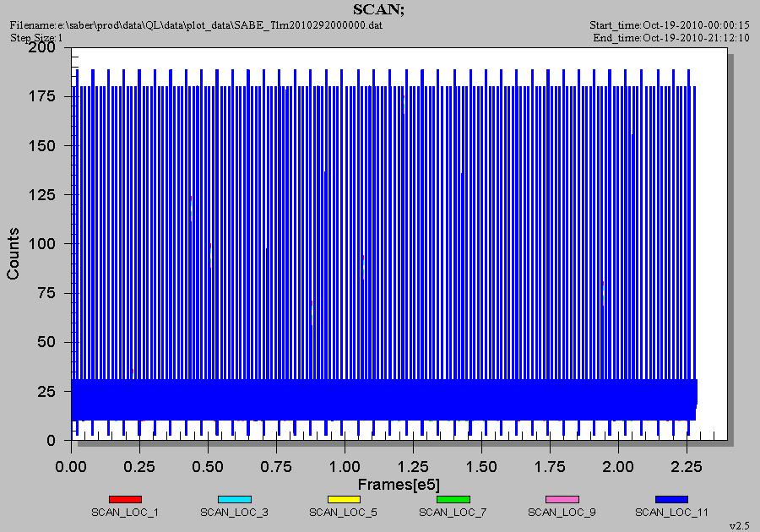Click the blue SCAN_LOC_11 legend swatch

click(x=671, y=499)
